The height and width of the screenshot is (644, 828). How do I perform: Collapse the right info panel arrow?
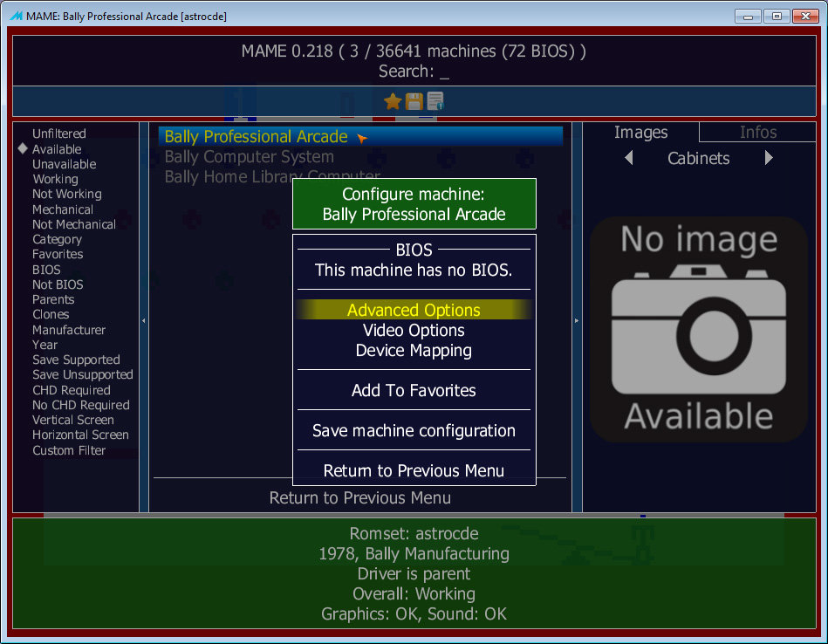coord(577,320)
